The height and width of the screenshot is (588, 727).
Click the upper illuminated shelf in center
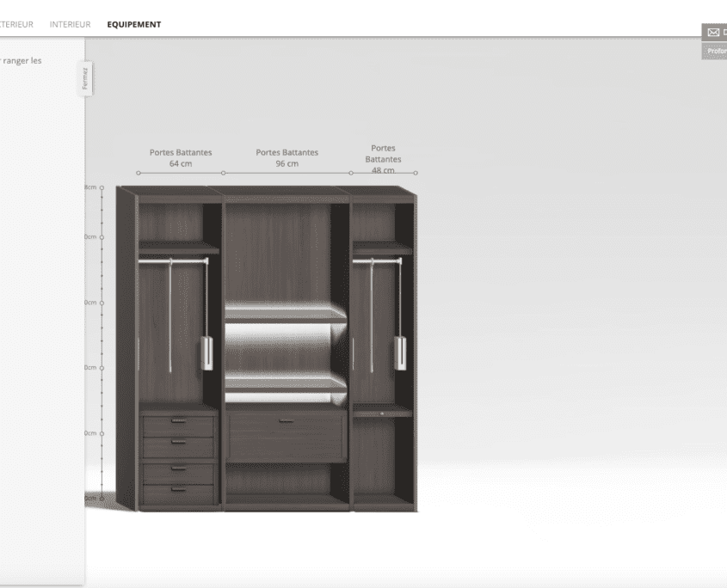pos(286,310)
